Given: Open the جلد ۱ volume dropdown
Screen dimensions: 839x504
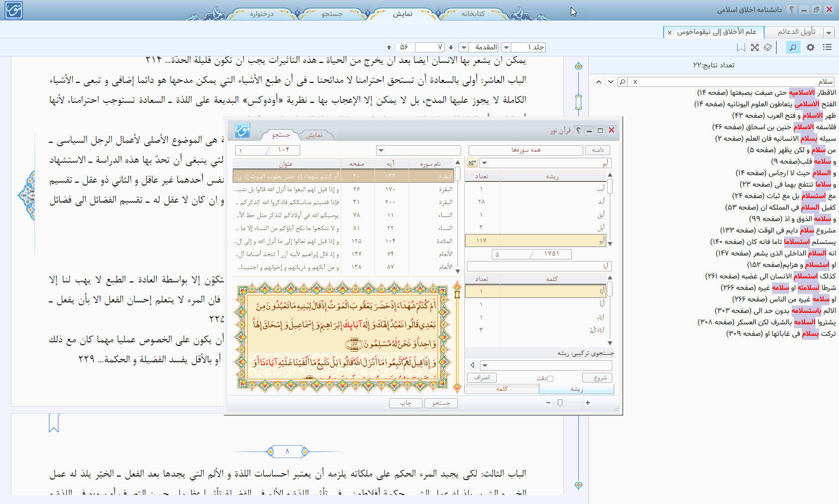Looking at the screenshot, I should (506, 47).
